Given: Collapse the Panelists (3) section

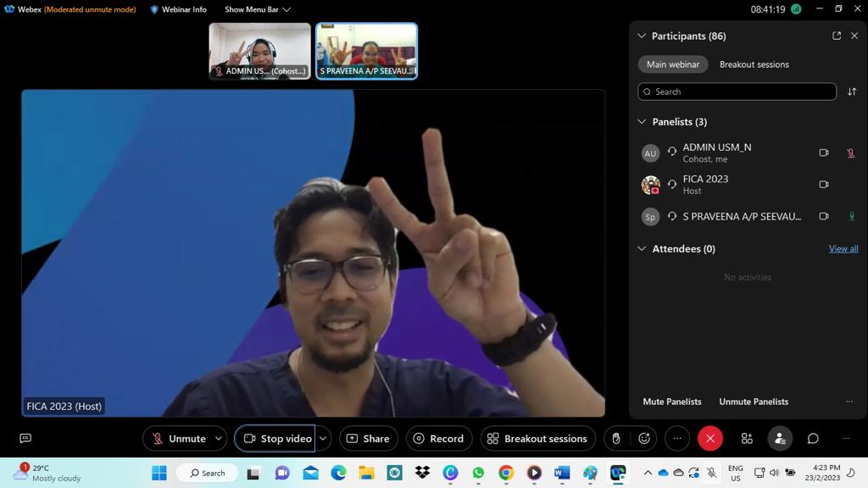Looking at the screenshot, I should (642, 122).
